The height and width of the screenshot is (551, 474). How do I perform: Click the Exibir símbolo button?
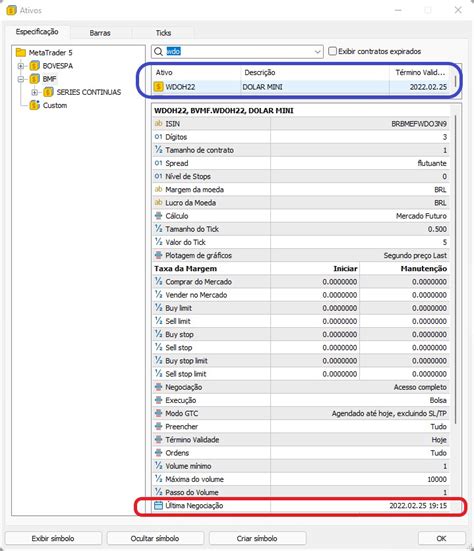pyautogui.click(x=53, y=538)
